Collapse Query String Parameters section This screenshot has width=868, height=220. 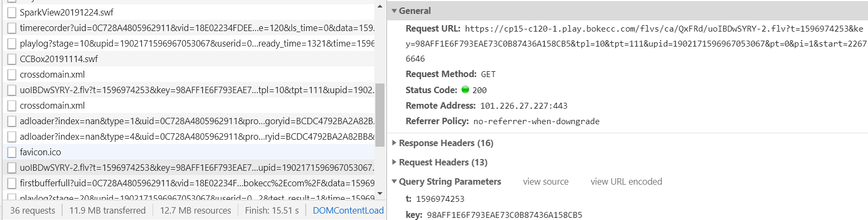point(395,181)
